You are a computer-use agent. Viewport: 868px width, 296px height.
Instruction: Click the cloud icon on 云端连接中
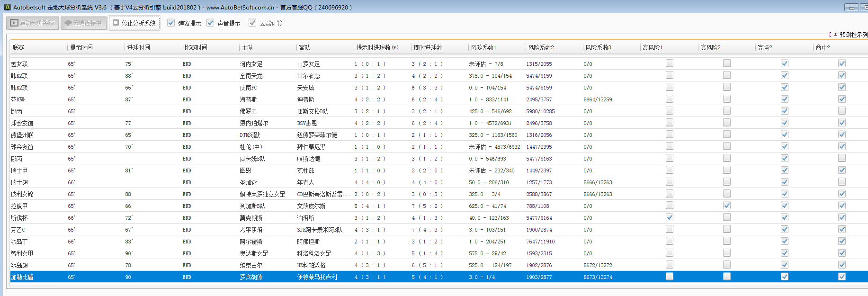tap(68, 23)
